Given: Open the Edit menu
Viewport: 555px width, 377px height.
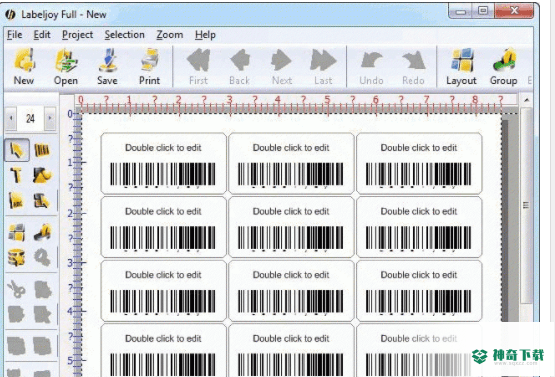Looking at the screenshot, I should (x=42, y=35).
